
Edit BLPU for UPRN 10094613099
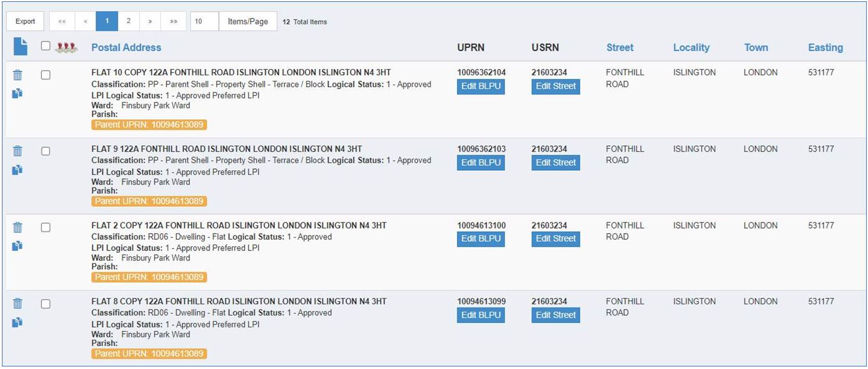[x=481, y=315]
